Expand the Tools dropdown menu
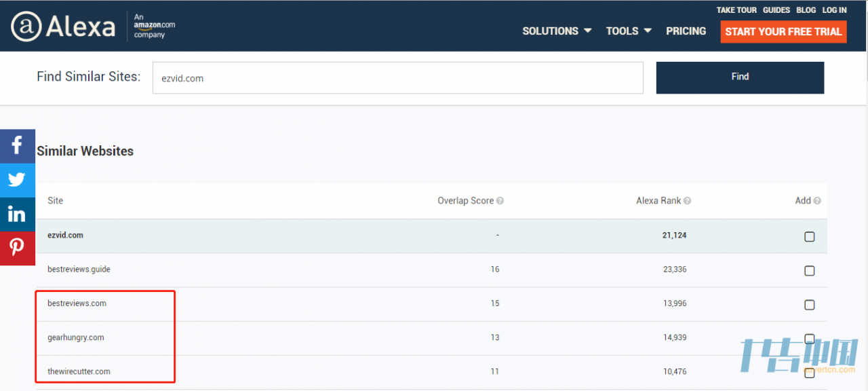Image resolution: width=868 pixels, height=391 pixels. 629,31
